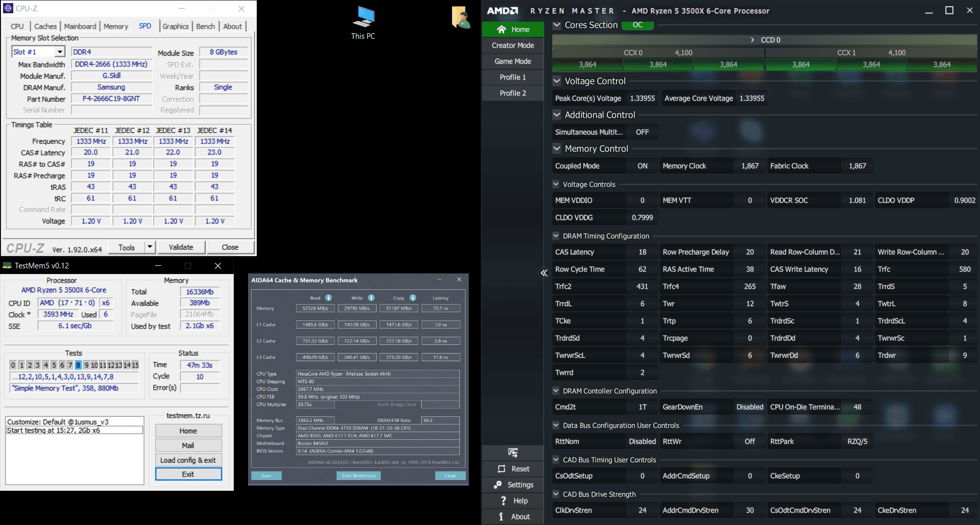Select Profile 2 in Ryzen Master

513,93
